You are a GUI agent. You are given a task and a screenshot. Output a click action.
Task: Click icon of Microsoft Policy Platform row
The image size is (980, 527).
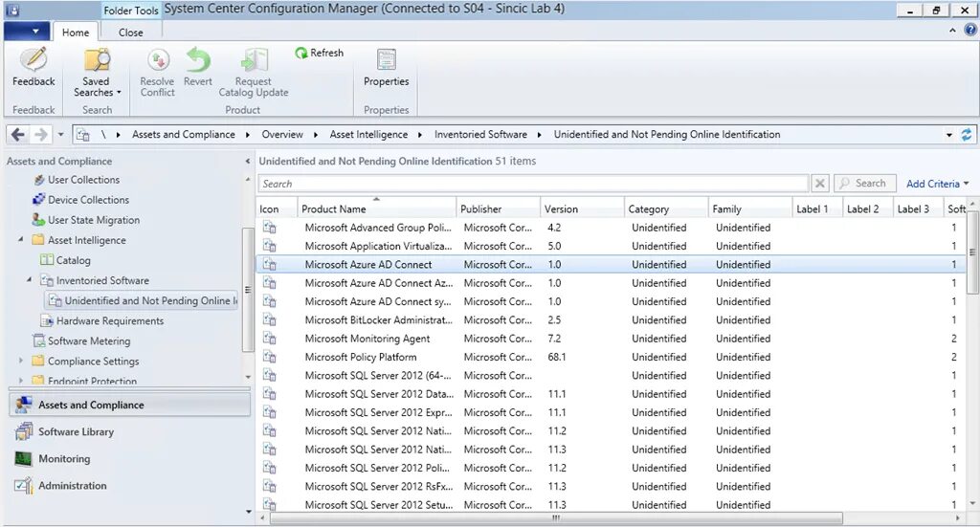269,357
